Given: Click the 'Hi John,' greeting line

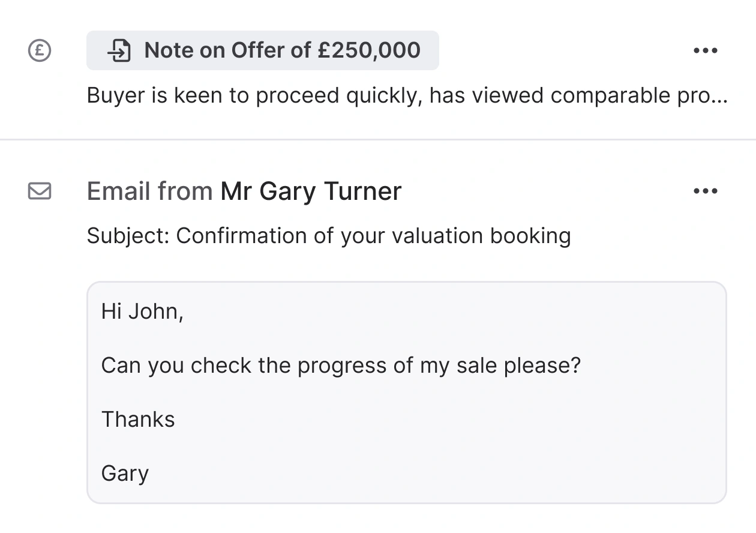Looking at the screenshot, I should point(142,312).
